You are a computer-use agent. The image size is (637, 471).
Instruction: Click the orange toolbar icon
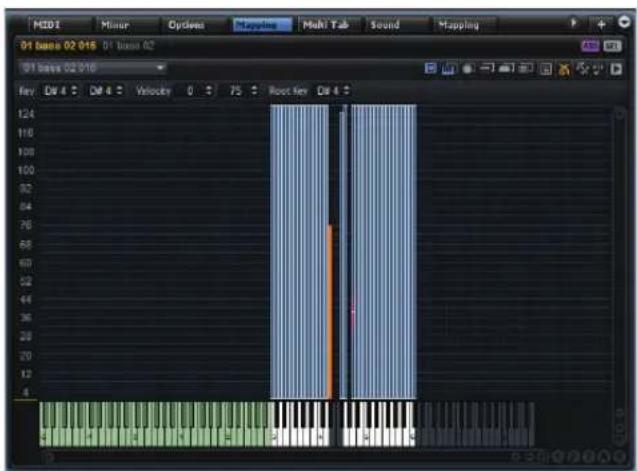[x=564, y=69]
